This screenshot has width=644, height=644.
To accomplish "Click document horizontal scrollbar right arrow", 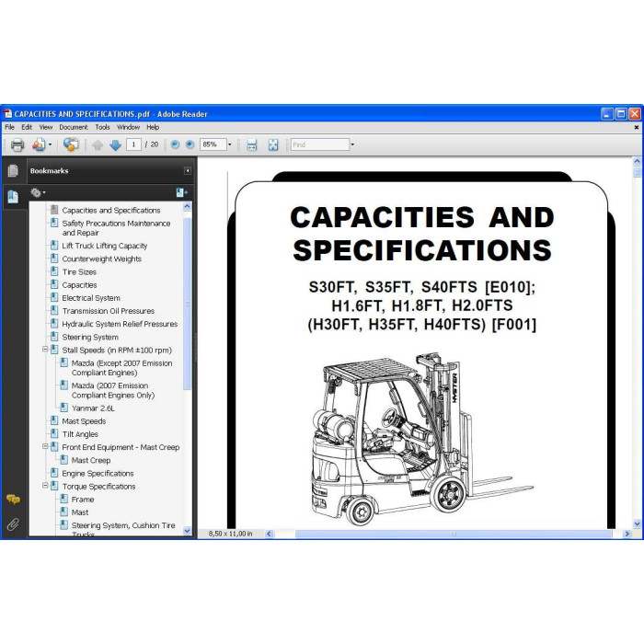I will coord(627,534).
